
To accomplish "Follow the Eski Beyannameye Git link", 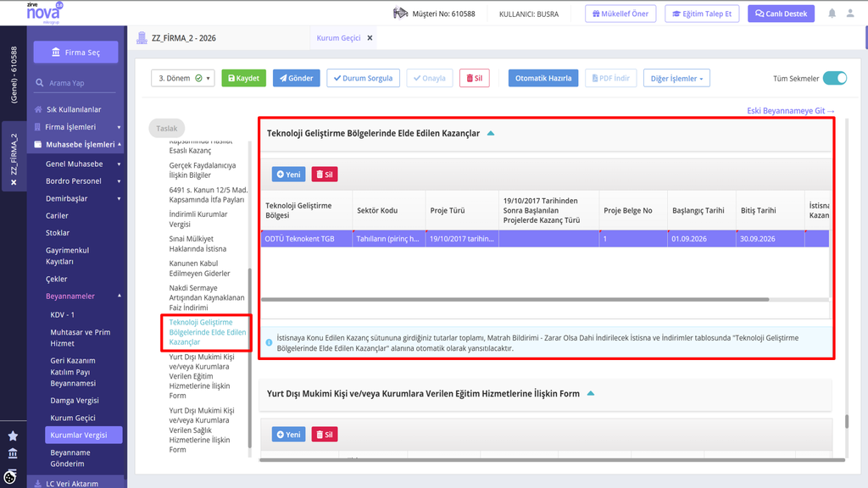I will tap(791, 111).
